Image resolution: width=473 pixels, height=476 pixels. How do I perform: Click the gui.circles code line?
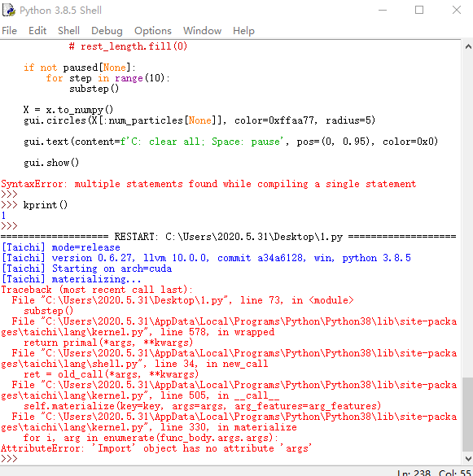click(x=199, y=120)
